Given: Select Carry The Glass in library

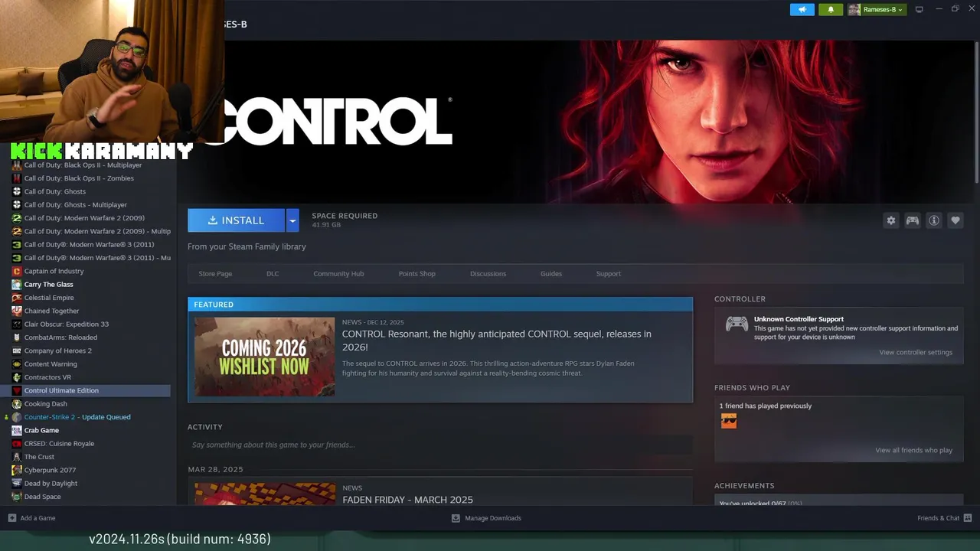Looking at the screenshot, I should click(x=48, y=285).
